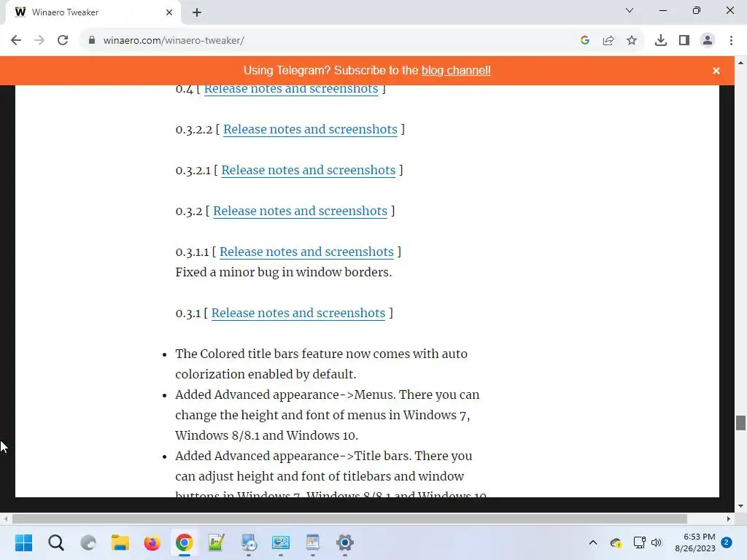747x560 pixels.
Task: Open the clock showing 6:53 PM
Action: pyautogui.click(x=695, y=542)
